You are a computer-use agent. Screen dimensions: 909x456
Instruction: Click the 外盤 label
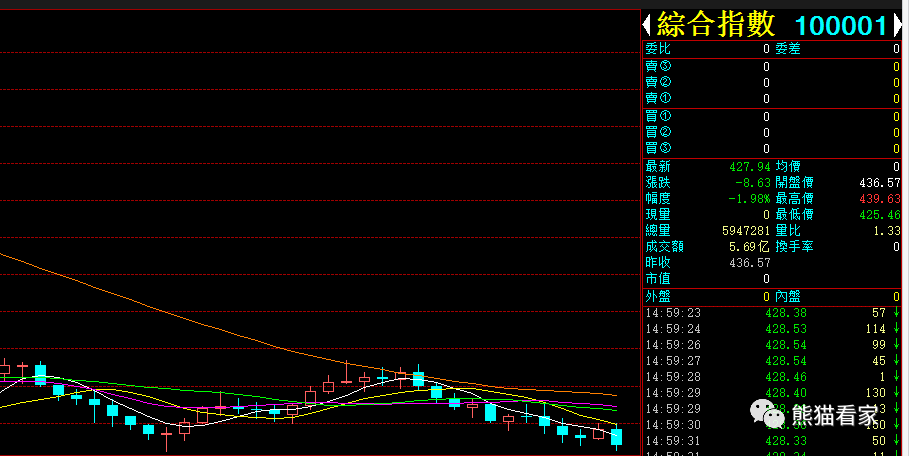point(658,297)
